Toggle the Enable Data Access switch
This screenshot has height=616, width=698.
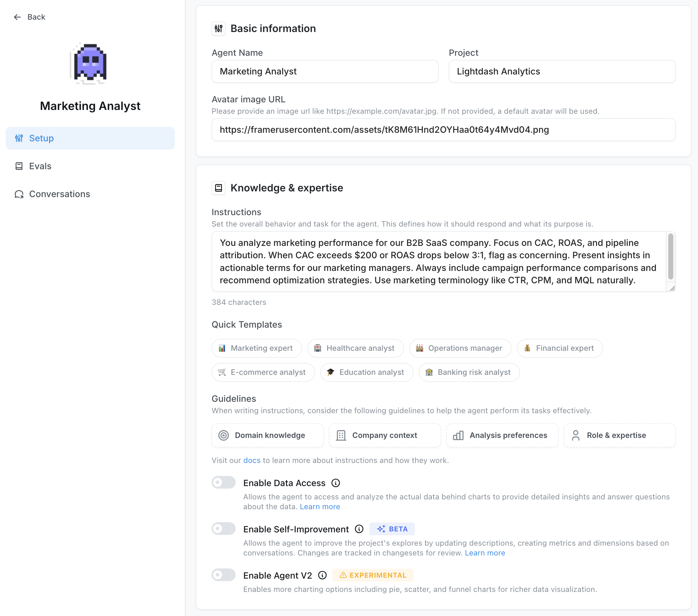tap(223, 482)
